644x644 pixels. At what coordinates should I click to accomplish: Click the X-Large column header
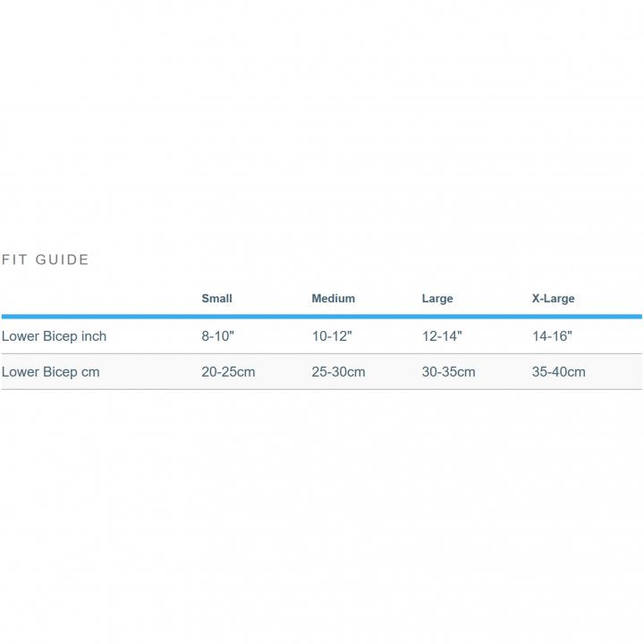(553, 299)
